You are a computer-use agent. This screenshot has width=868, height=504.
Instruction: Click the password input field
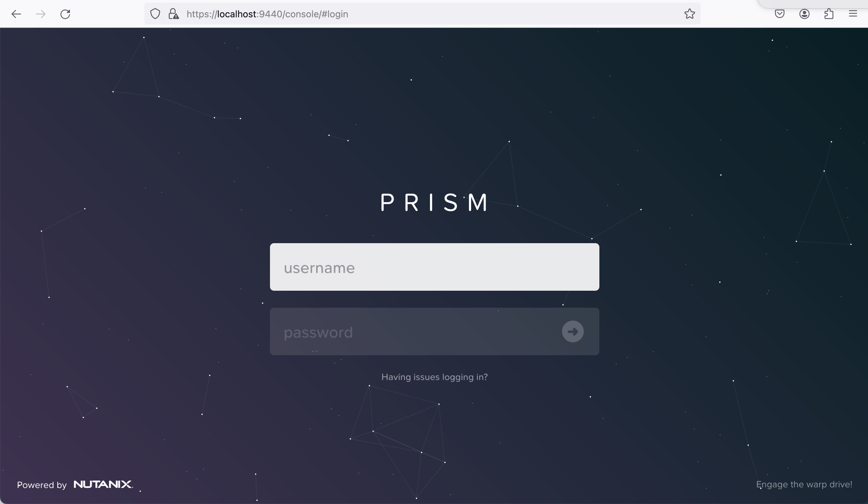click(434, 331)
